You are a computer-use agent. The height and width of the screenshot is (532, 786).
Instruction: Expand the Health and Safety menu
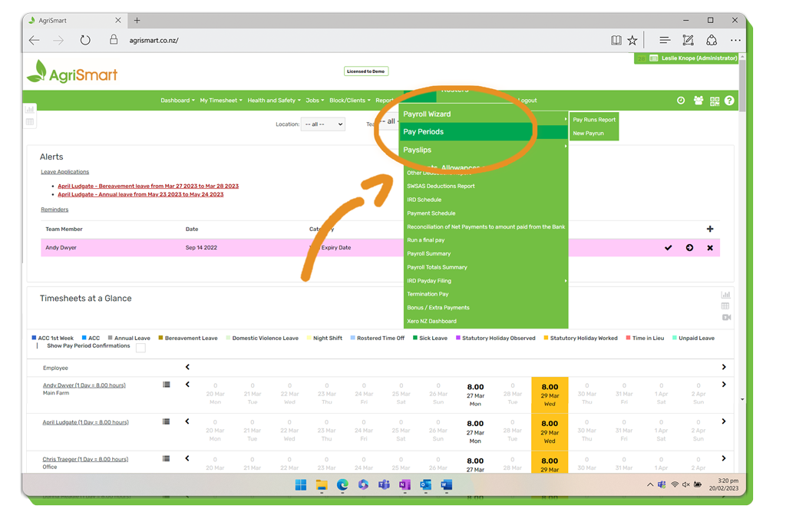coord(273,101)
